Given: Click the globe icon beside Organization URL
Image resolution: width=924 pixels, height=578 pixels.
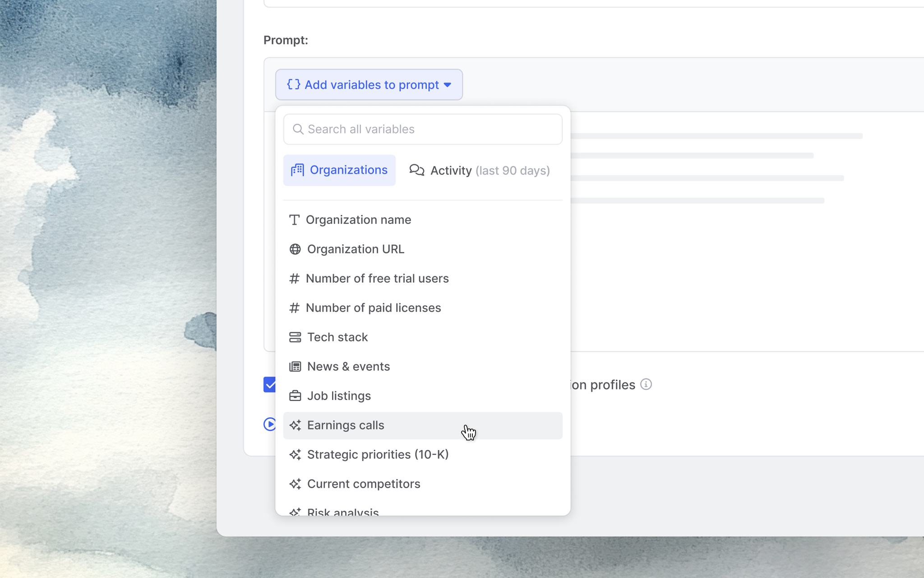Looking at the screenshot, I should pyautogui.click(x=295, y=249).
